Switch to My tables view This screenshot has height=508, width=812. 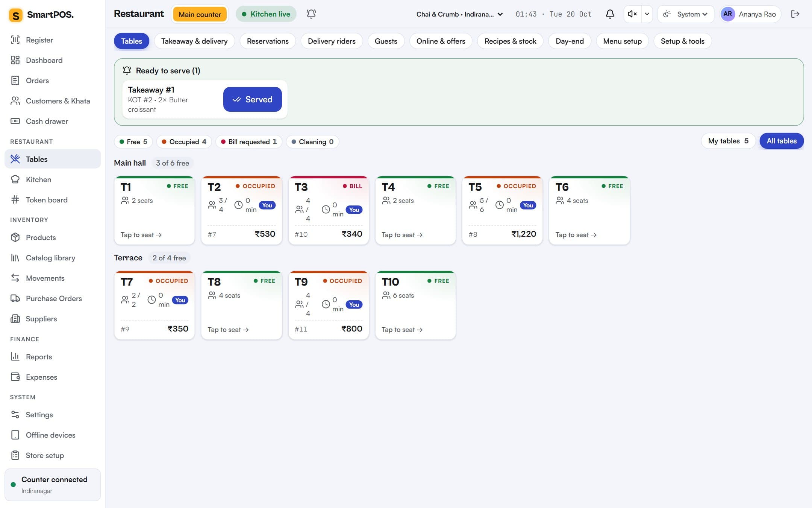[728, 141]
